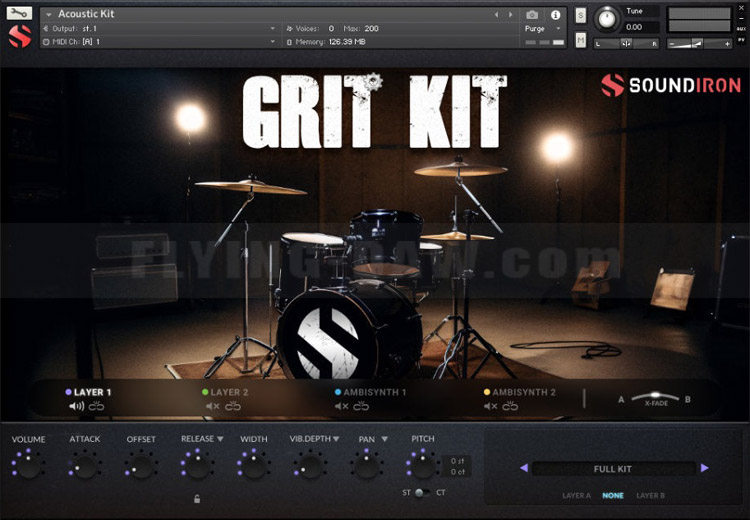Unmute Layer 2 with speaker icon
This screenshot has width=750, height=520.
pos(212,406)
